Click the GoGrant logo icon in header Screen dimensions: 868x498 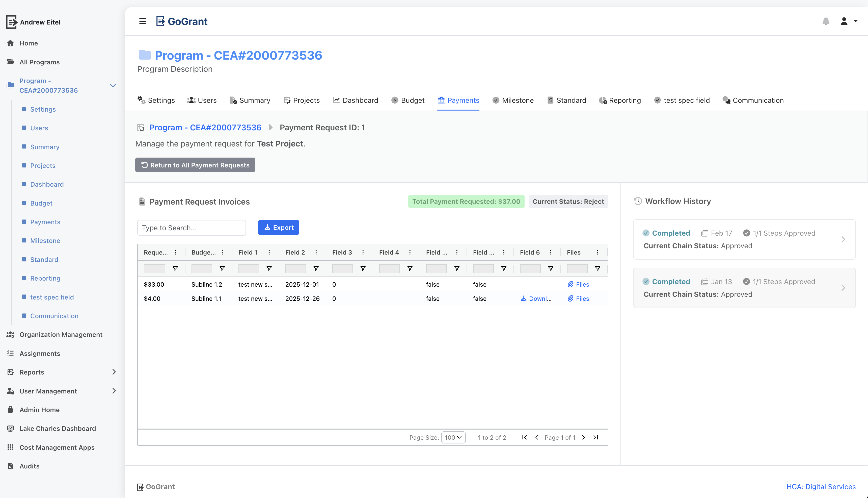point(161,21)
